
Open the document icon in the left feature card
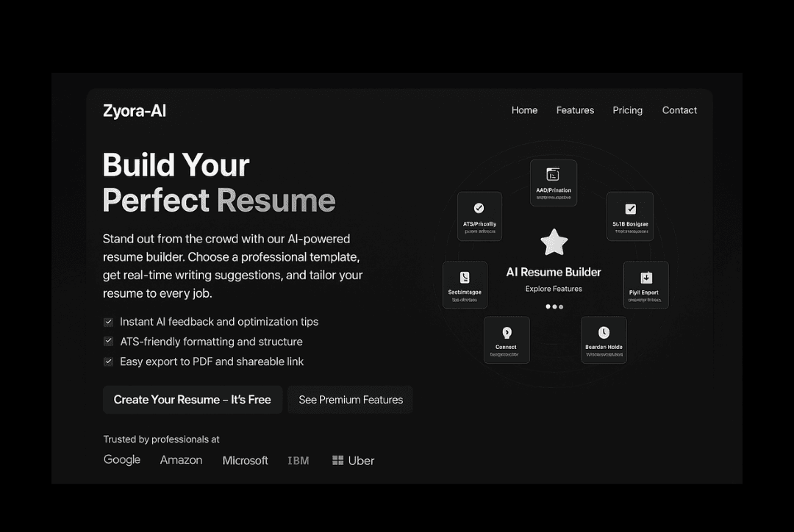[464, 277]
